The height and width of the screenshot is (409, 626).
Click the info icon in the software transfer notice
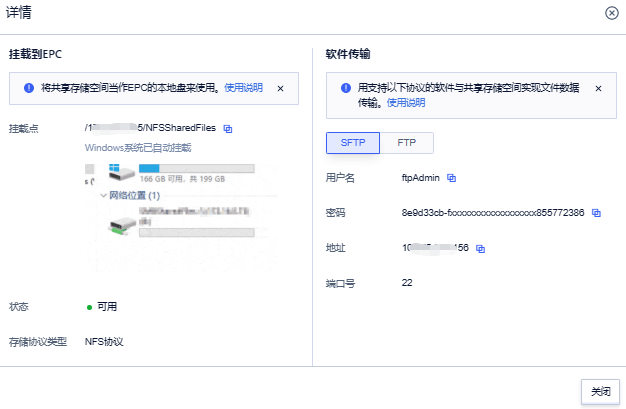click(345, 88)
